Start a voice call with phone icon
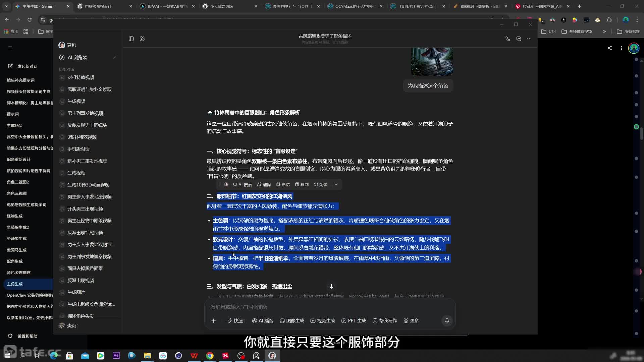 [508, 39]
